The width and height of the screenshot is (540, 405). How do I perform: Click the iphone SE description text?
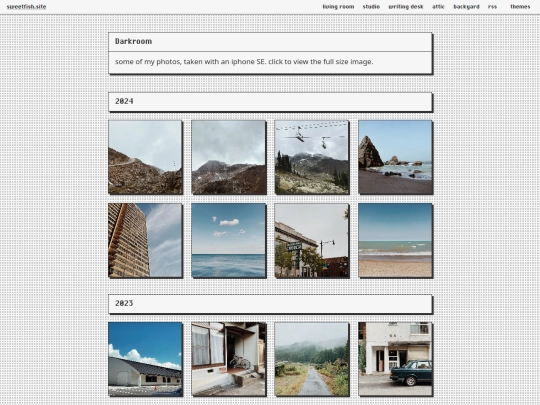coord(244,62)
